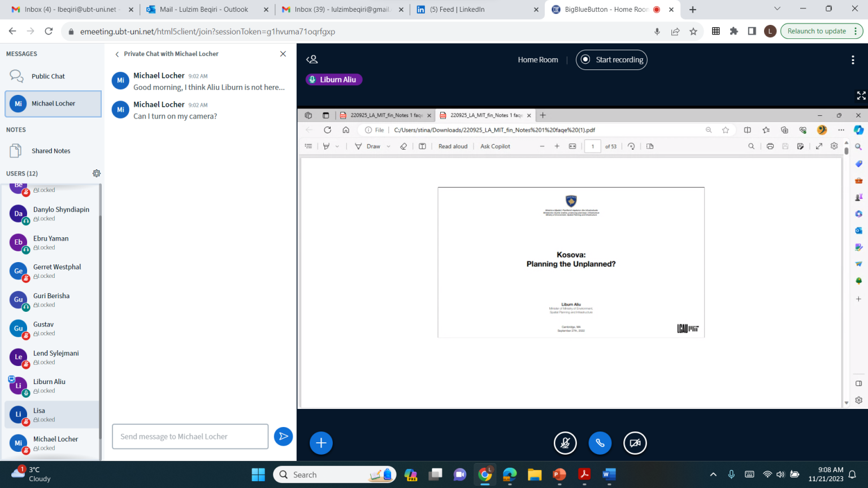Open Public Chat
The width and height of the screenshot is (868, 488).
[48, 76]
